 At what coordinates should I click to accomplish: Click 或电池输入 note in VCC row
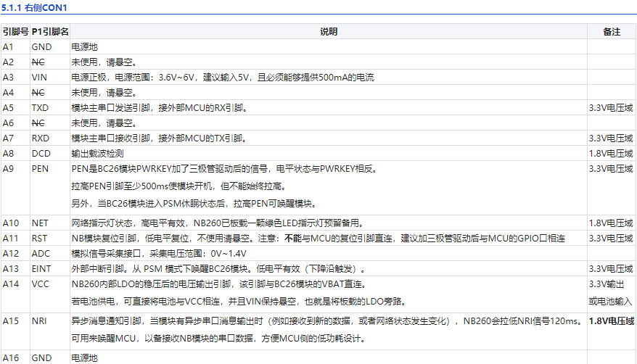tap(611, 302)
